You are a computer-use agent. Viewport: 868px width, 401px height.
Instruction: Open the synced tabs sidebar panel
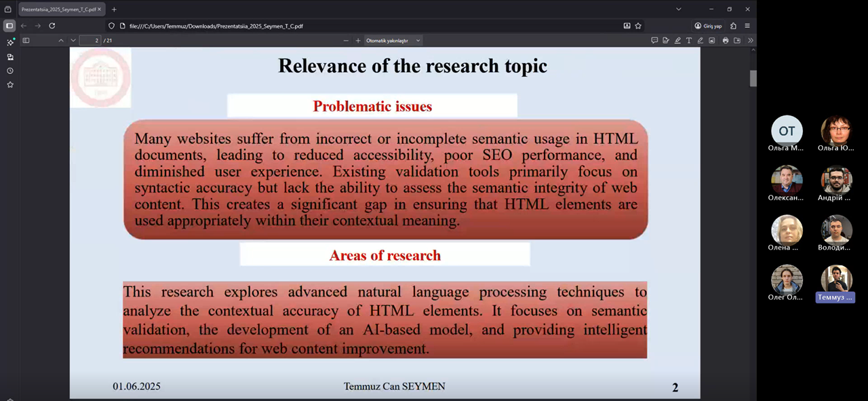click(x=10, y=57)
